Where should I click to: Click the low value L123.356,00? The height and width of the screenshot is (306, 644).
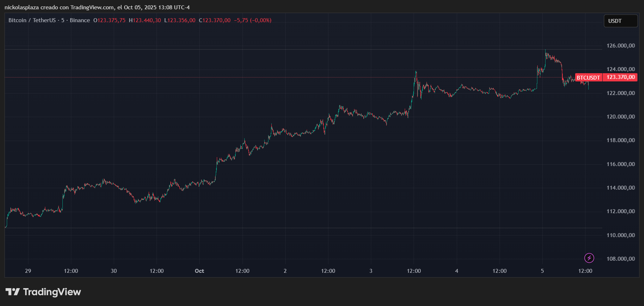pyautogui.click(x=180, y=20)
